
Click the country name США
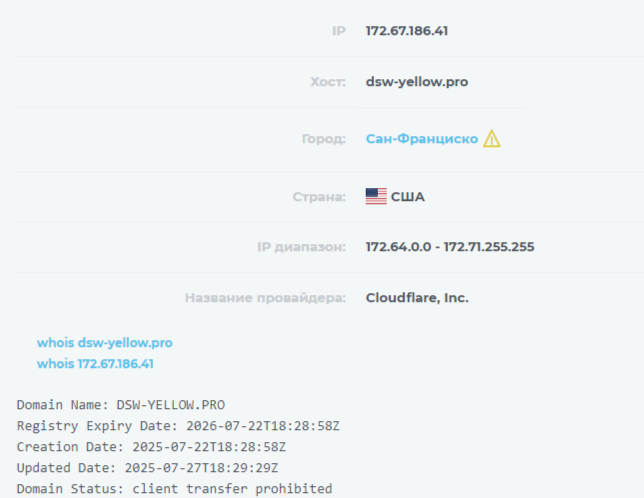(408, 197)
